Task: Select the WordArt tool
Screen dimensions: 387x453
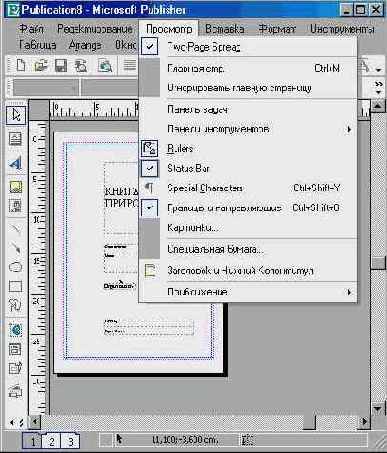Action: click(16, 163)
